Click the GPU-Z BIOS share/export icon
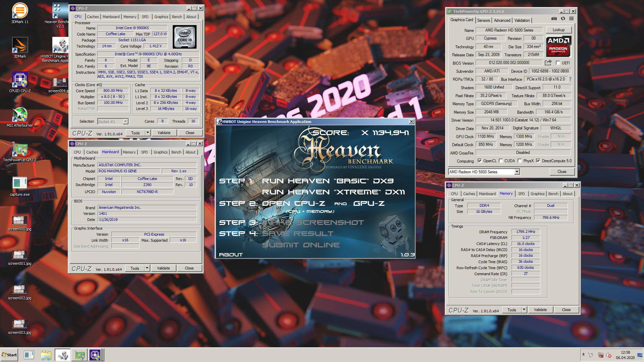 tap(548, 63)
